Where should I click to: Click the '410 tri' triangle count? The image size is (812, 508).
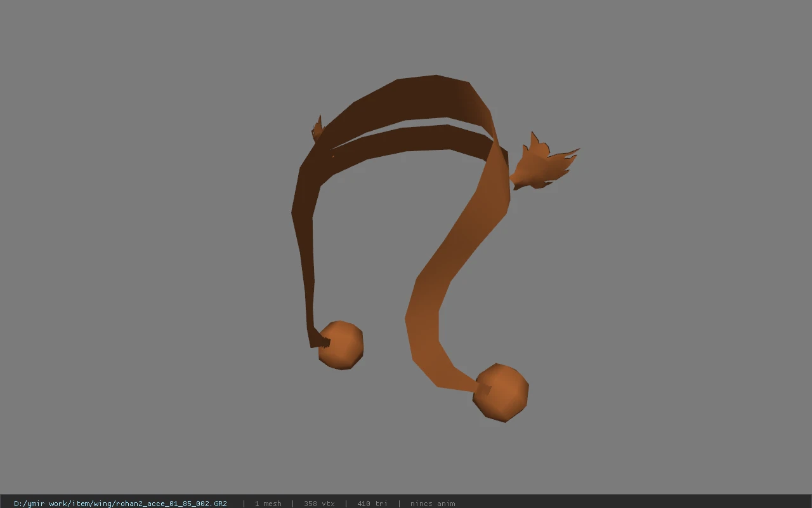click(372, 504)
